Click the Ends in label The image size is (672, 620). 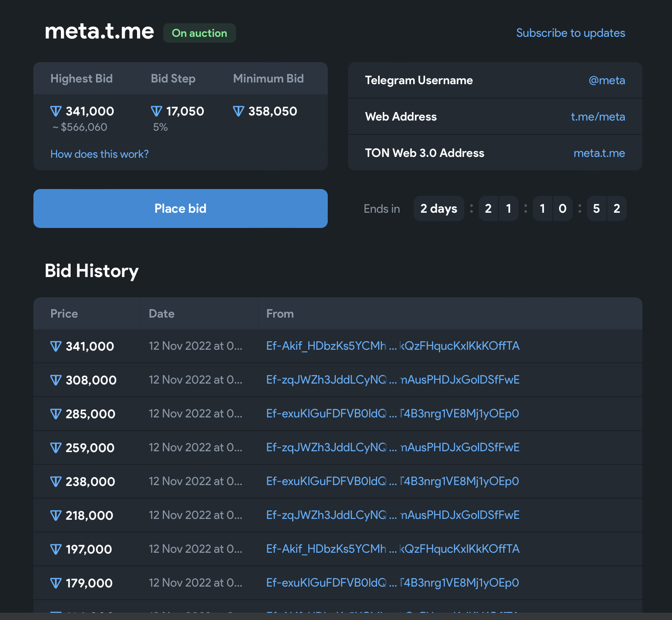[382, 209]
